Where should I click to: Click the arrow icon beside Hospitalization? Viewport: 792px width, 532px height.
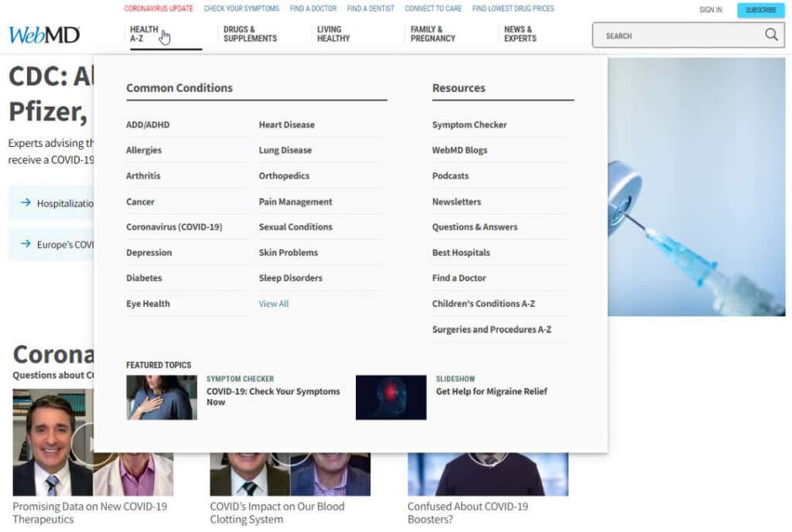26,203
